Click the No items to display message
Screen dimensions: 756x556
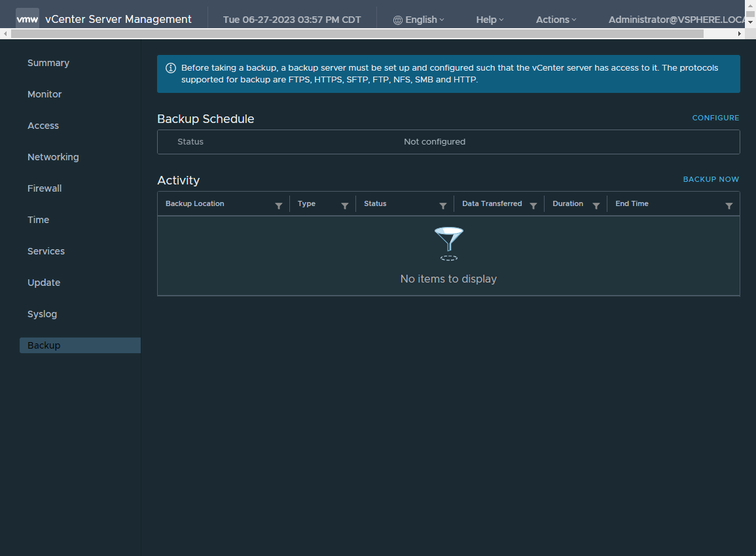click(x=448, y=279)
